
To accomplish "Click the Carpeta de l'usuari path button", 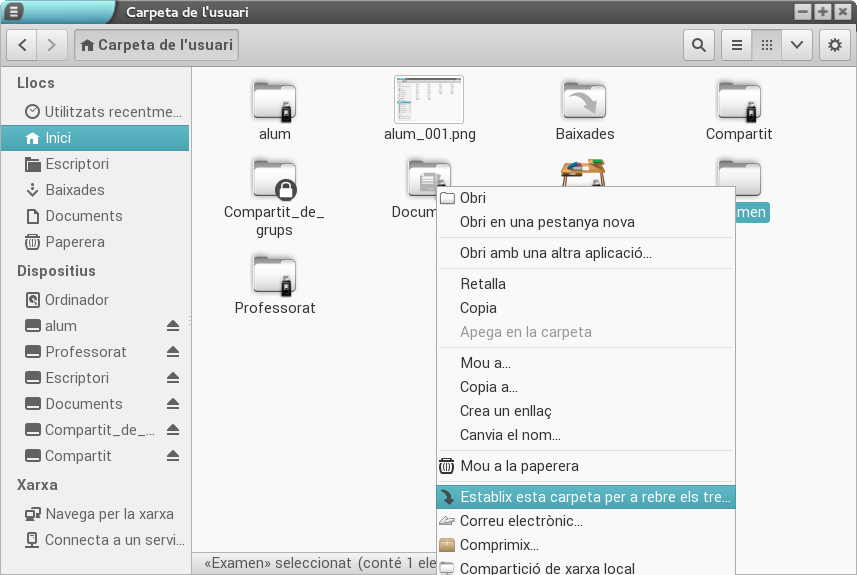I will click(156, 45).
